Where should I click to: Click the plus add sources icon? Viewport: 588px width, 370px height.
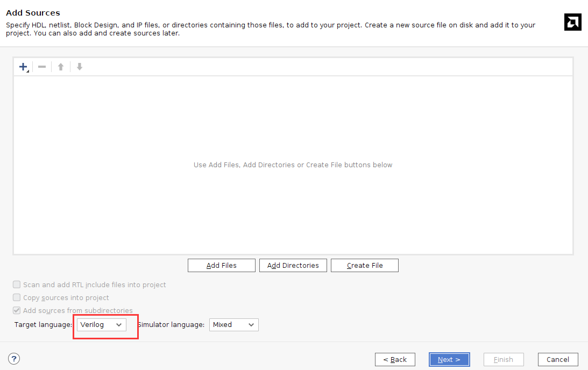24,67
